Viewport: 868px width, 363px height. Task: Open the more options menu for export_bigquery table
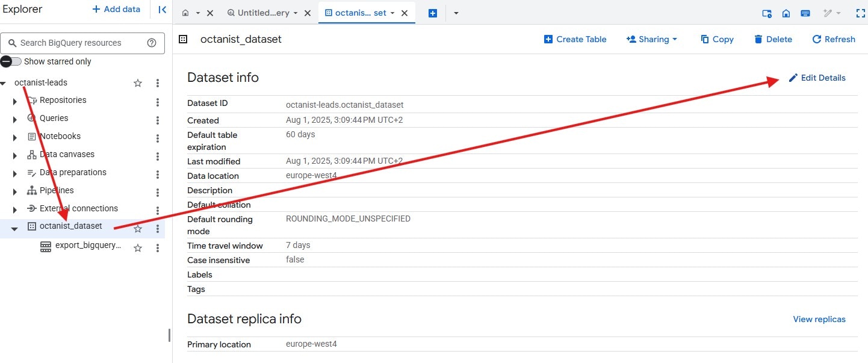[x=158, y=247]
